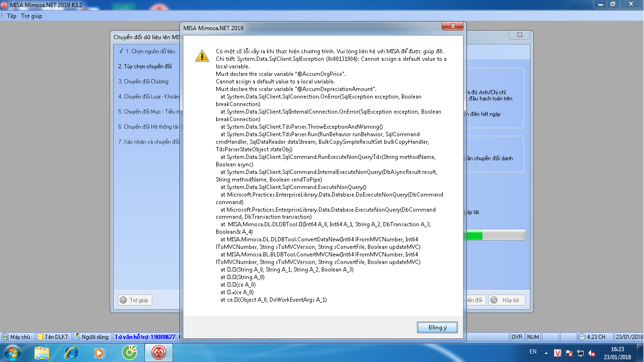Click the Đồng ý button in the error dialog
Viewport: 644px width, 362px height.
(437, 328)
